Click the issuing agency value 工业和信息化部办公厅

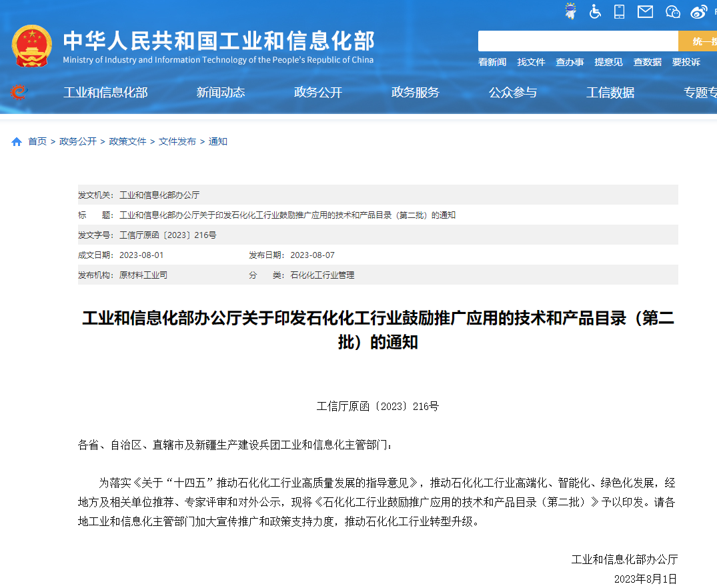point(159,195)
